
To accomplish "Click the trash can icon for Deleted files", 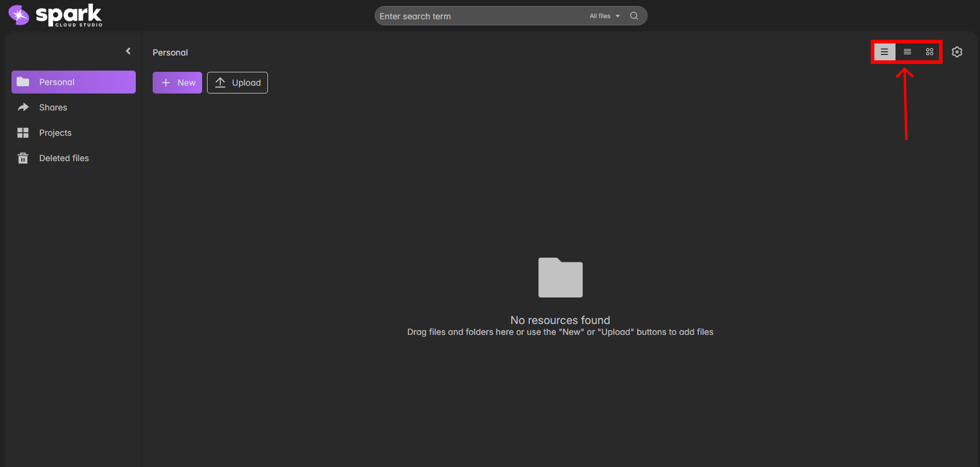I will 23,158.
